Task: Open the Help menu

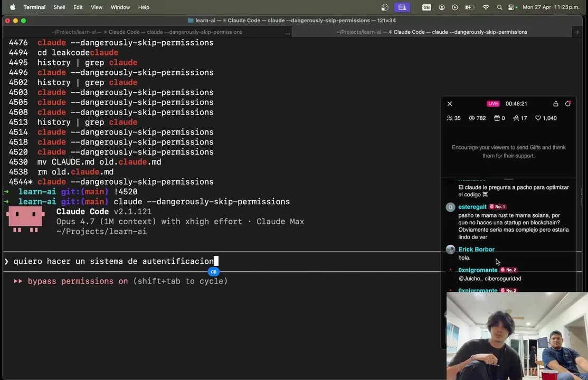Action: coord(144,7)
